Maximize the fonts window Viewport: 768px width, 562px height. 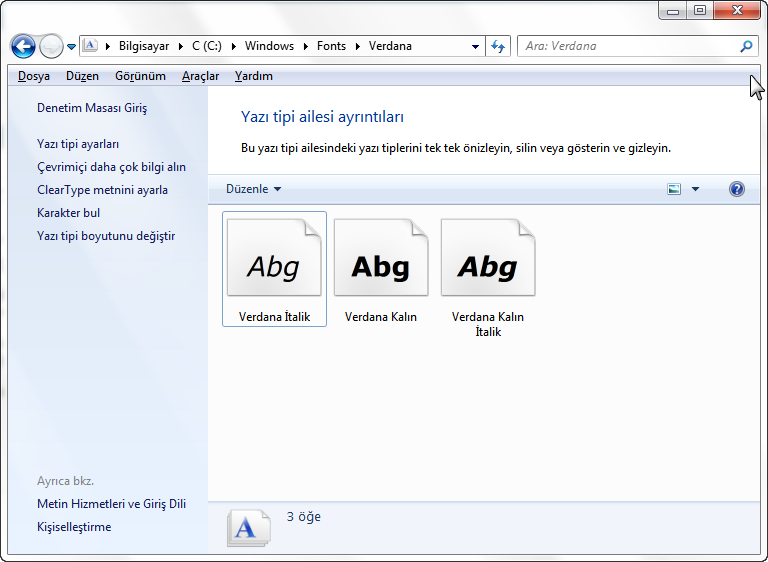tap(700, 10)
